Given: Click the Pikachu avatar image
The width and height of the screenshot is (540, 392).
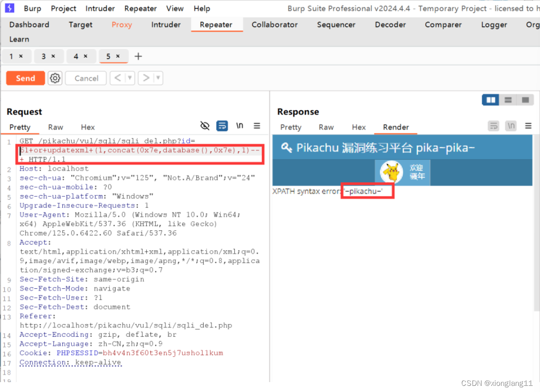Looking at the screenshot, I should [391, 172].
